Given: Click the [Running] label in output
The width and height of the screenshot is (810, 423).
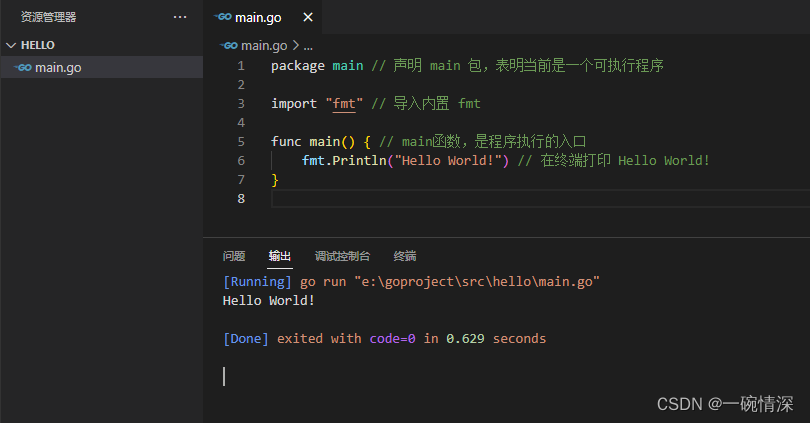Looking at the screenshot, I should point(257,281).
